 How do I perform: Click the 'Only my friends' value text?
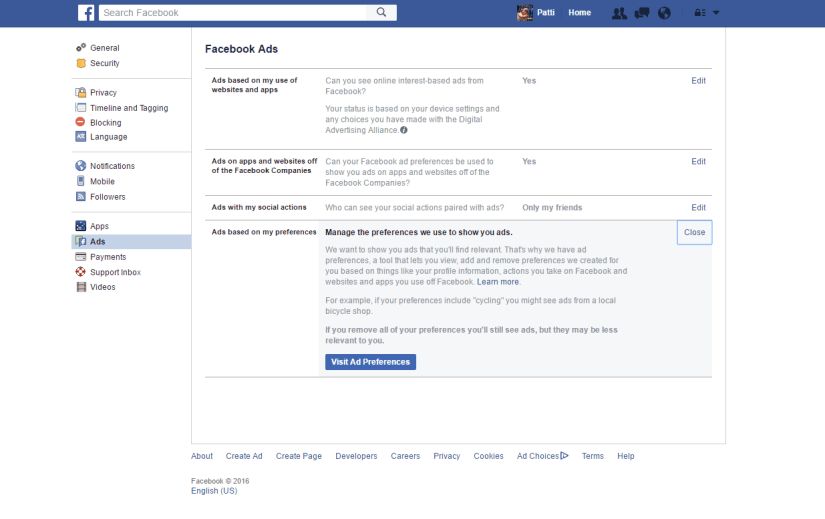click(552, 207)
